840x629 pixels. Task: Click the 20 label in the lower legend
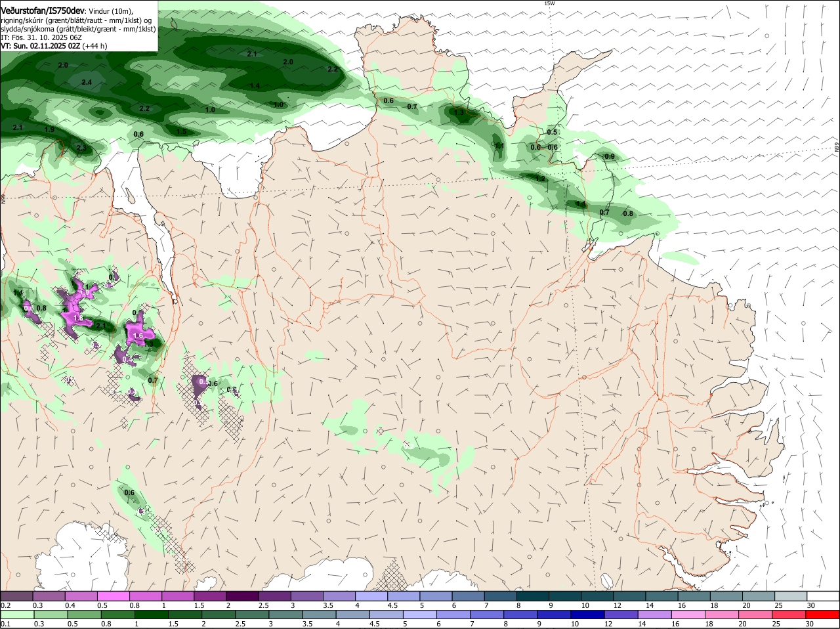pyautogui.click(x=743, y=624)
